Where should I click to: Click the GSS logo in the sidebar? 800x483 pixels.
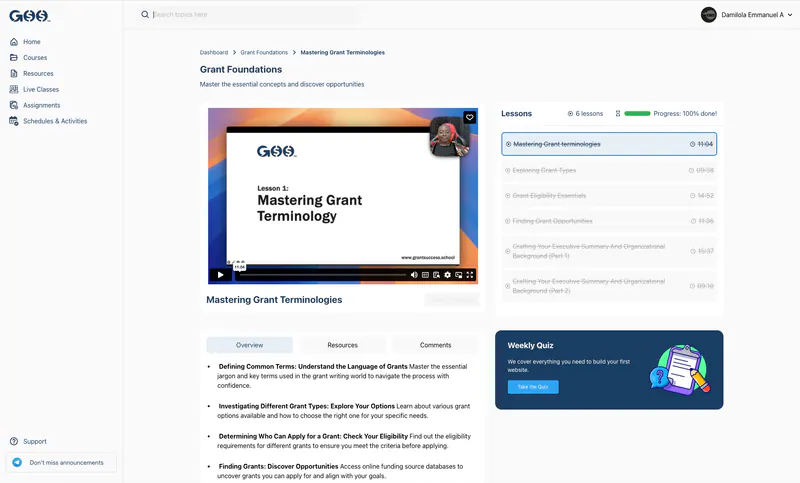coord(29,16)
